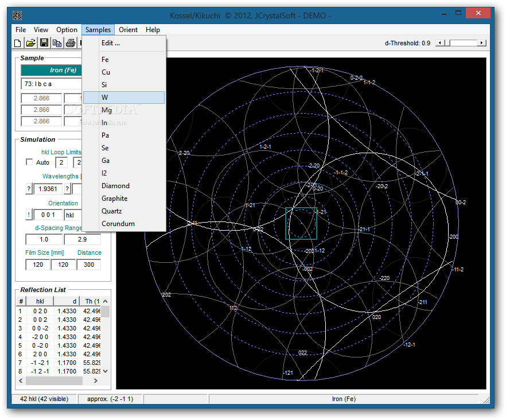The width and height of the screenshot is (506, 420).
Task: Select Diamond sample
Action: click(x=124, y=186)
